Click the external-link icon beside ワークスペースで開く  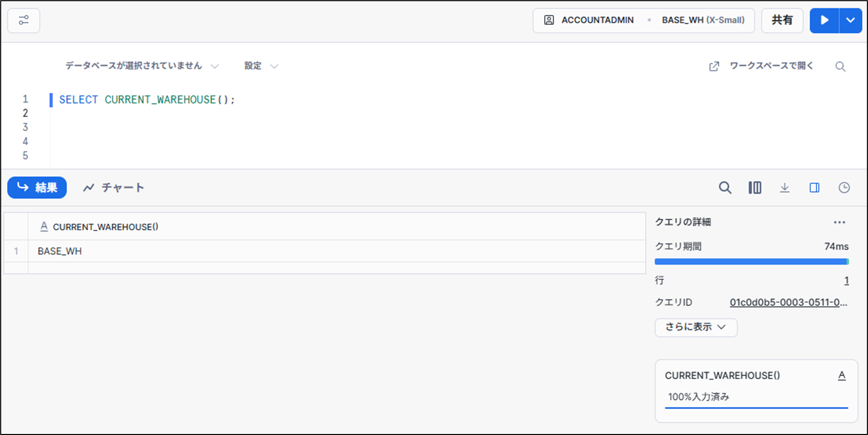click(x=714, y=67)
